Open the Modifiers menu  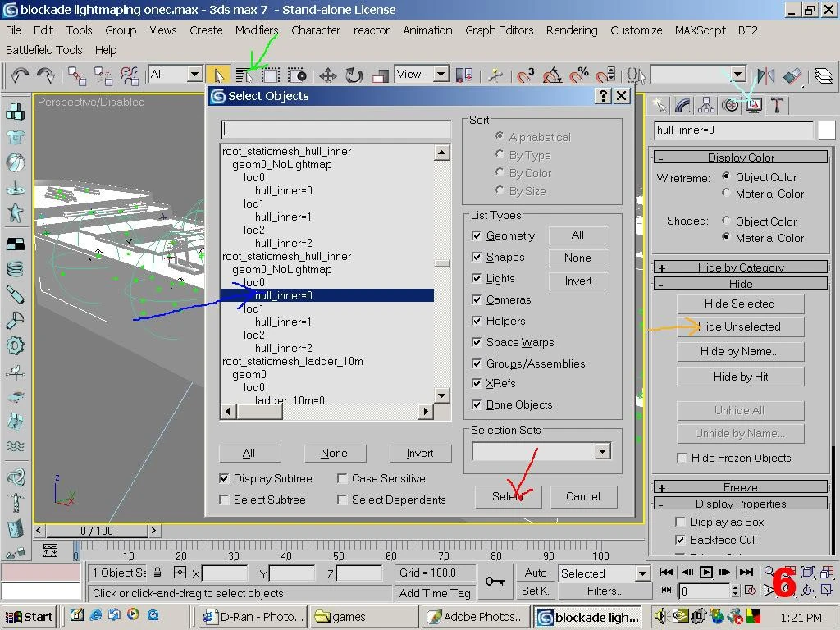coord(257,30)
